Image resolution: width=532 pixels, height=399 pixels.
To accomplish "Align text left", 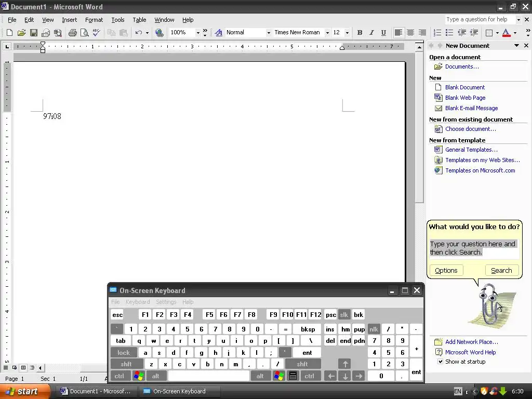I will (398, 33).
